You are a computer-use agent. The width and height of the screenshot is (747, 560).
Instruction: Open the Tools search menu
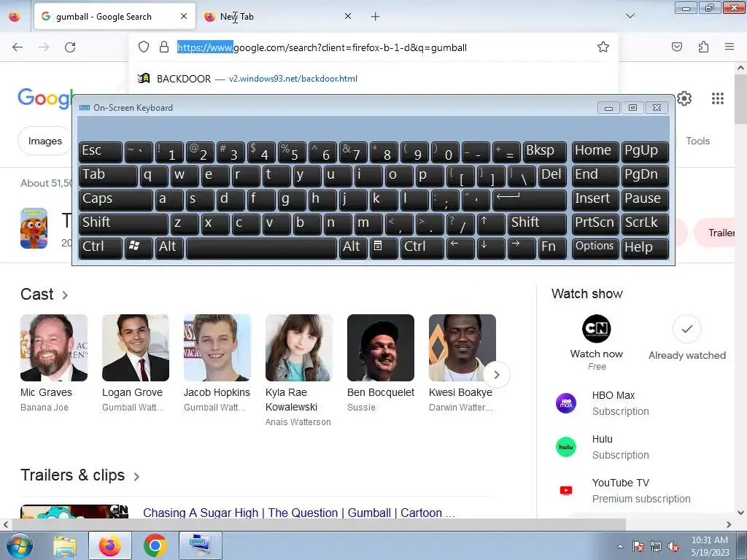pos(697,141)
